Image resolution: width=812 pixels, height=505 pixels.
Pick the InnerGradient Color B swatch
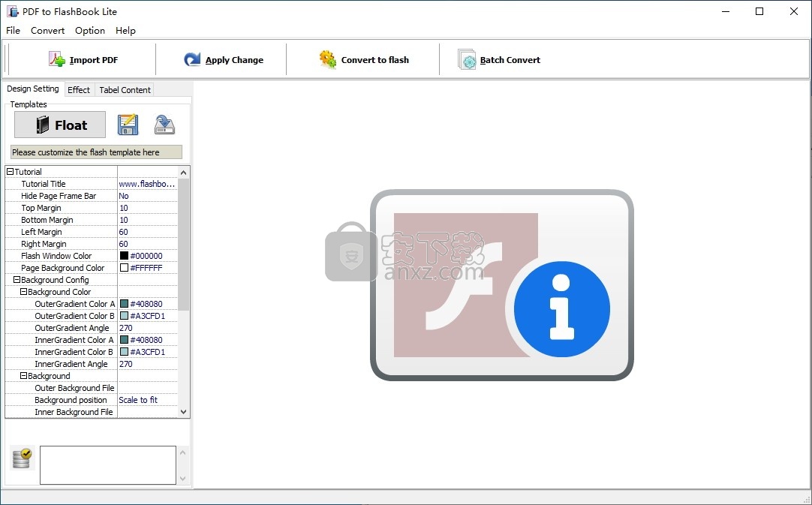[125, 352]
